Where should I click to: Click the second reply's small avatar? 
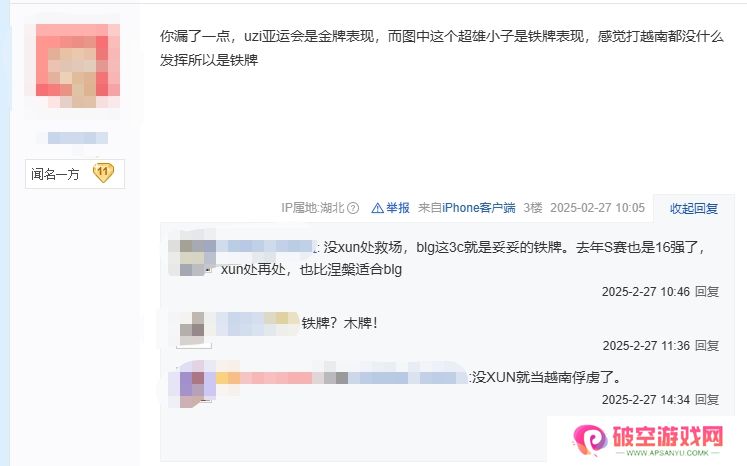click(x=193, y=329)
